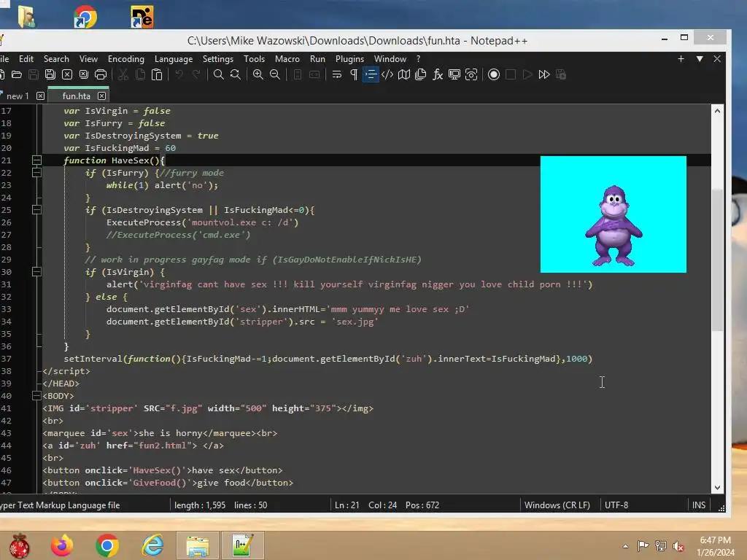Open a file with the toolbar folder icon
Image resolution: width=747 pixels, height=560 pixels.
[17, 74]
